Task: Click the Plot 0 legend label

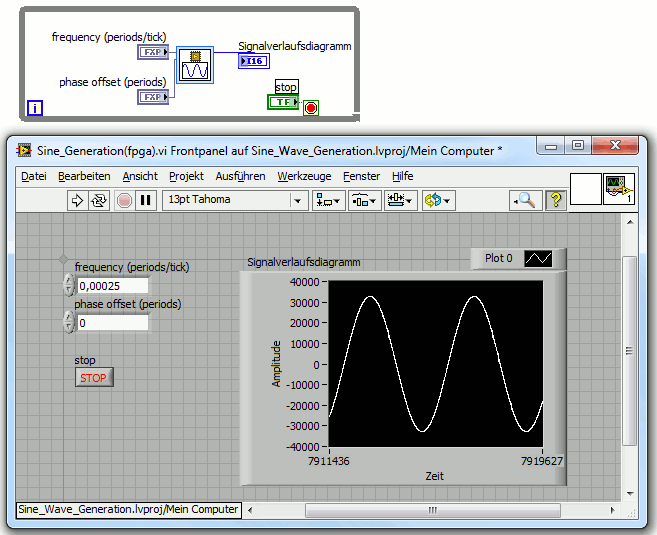Action: click(x=498, y=258)
